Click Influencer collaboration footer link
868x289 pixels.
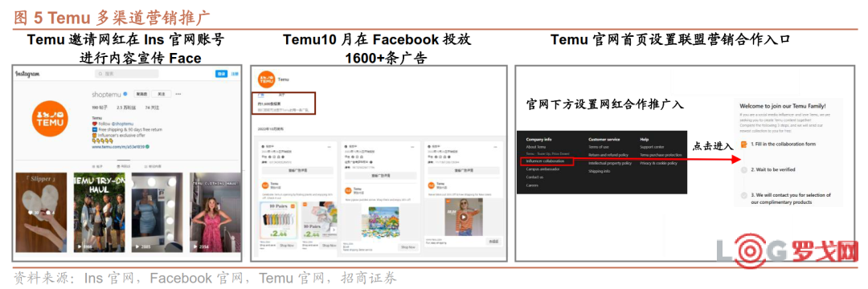[545, 161]
